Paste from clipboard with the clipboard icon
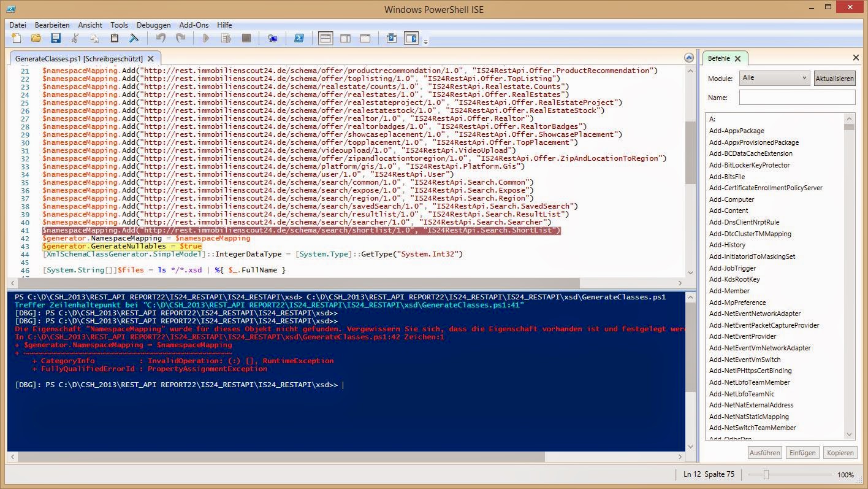The height and width of the screenshot is (489, 868). [115, 39]
